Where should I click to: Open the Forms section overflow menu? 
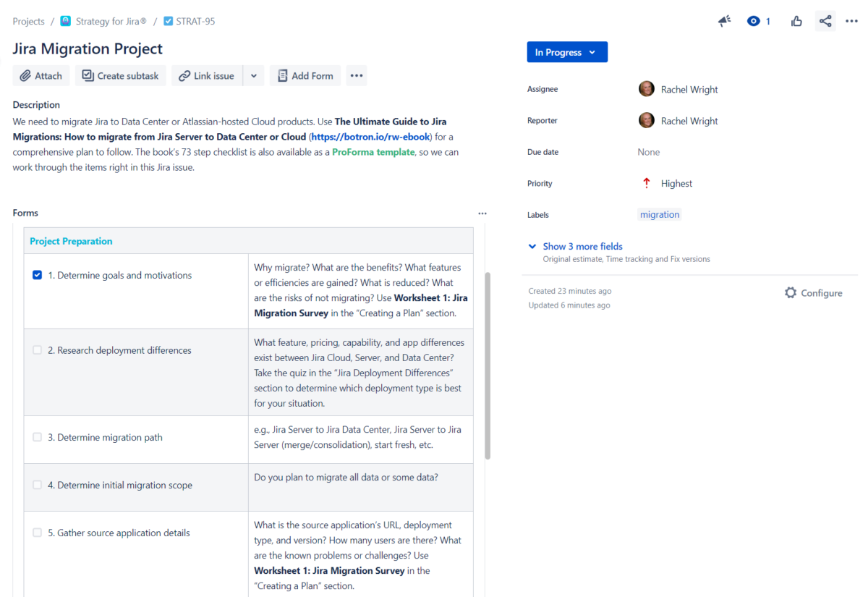point(482,213)
